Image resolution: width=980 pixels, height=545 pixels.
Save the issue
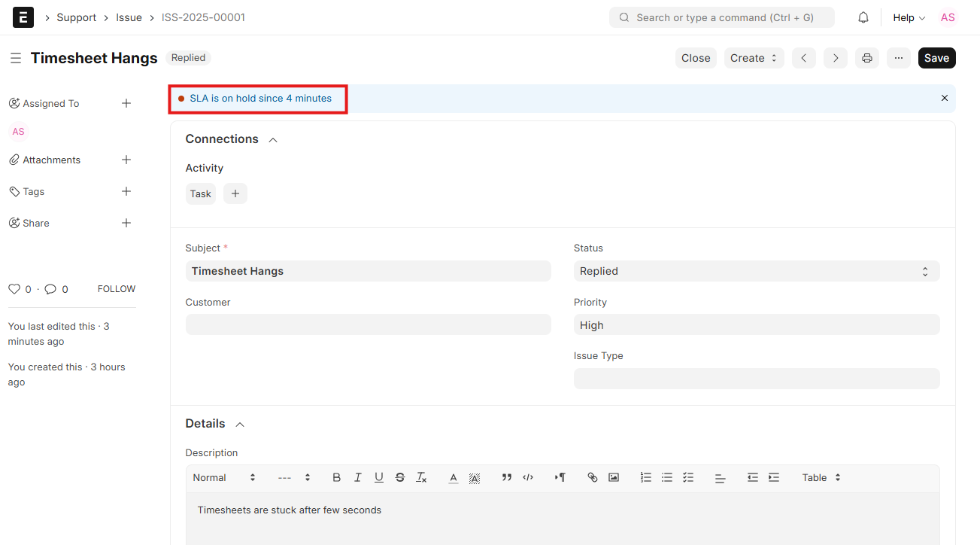pyautogui.click(x=936, y=58)
